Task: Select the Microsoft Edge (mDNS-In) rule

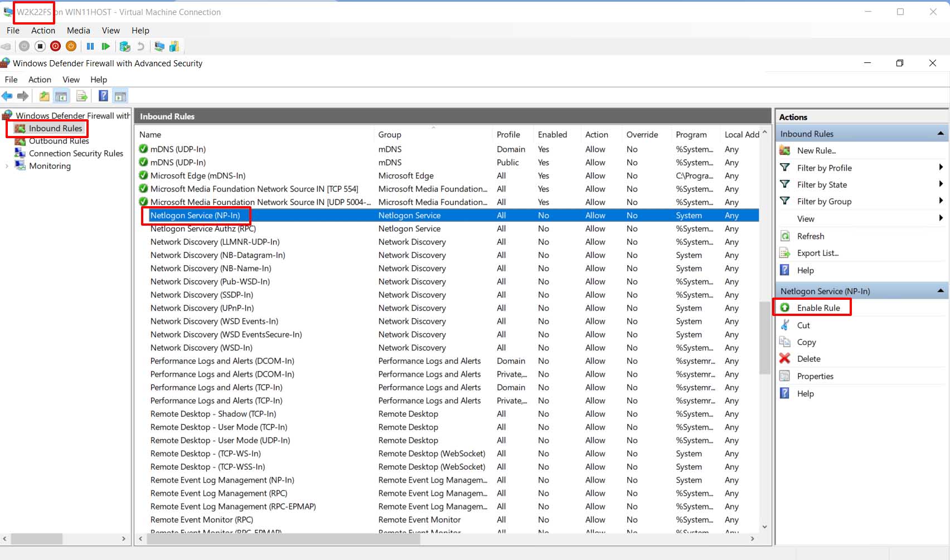Action: (x=198, y=176)
